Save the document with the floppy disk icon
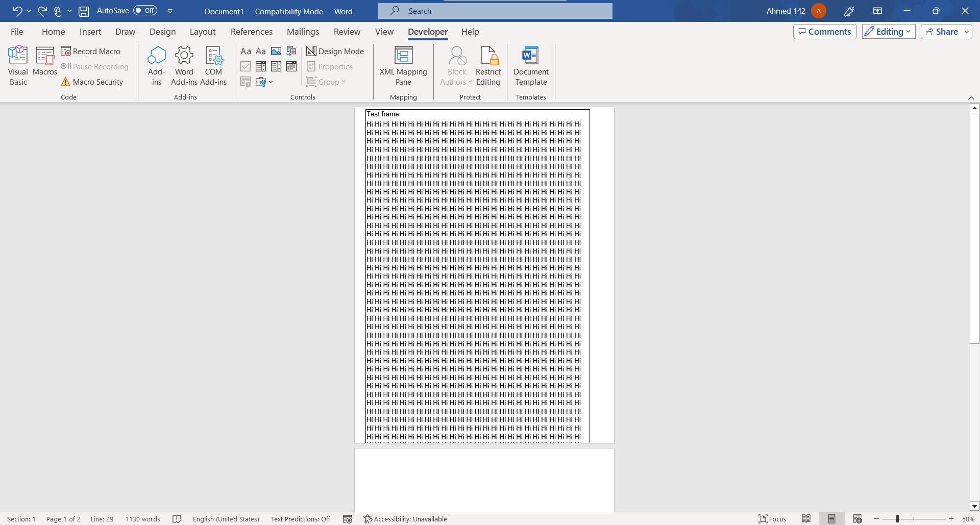The height and width of the screenshot is (525, 980). [84, 11]
